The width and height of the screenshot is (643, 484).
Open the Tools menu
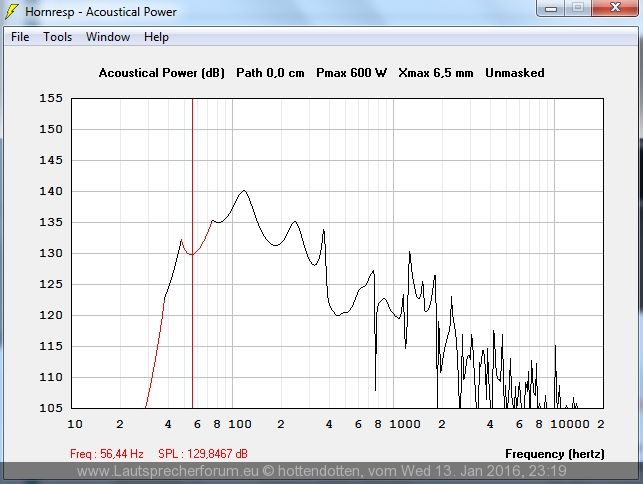(x=57, y=37)
